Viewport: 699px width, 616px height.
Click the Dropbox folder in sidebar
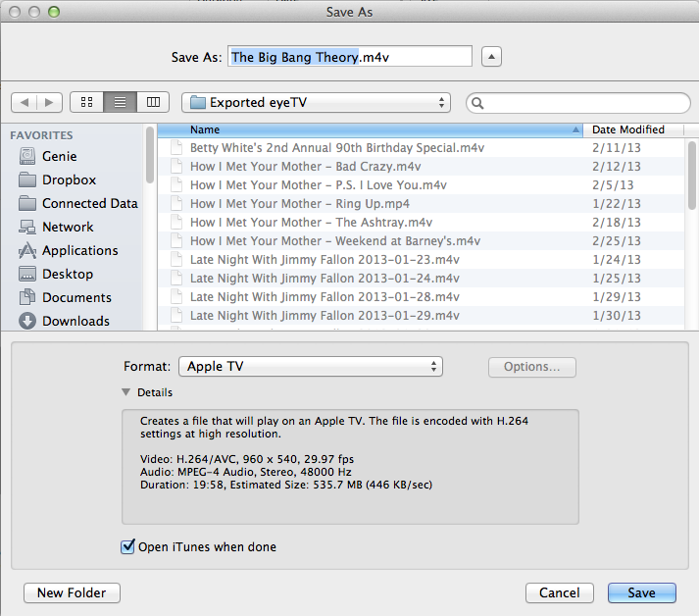click(69, 180)
